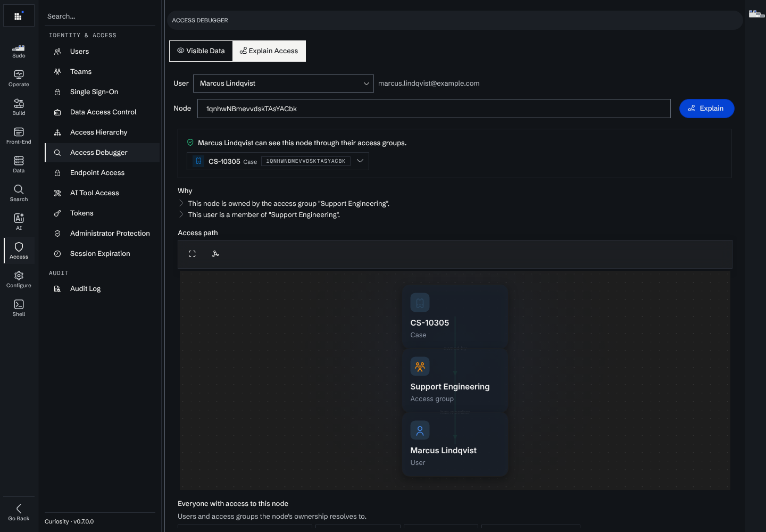Launch the Shell section

point(19,309)
